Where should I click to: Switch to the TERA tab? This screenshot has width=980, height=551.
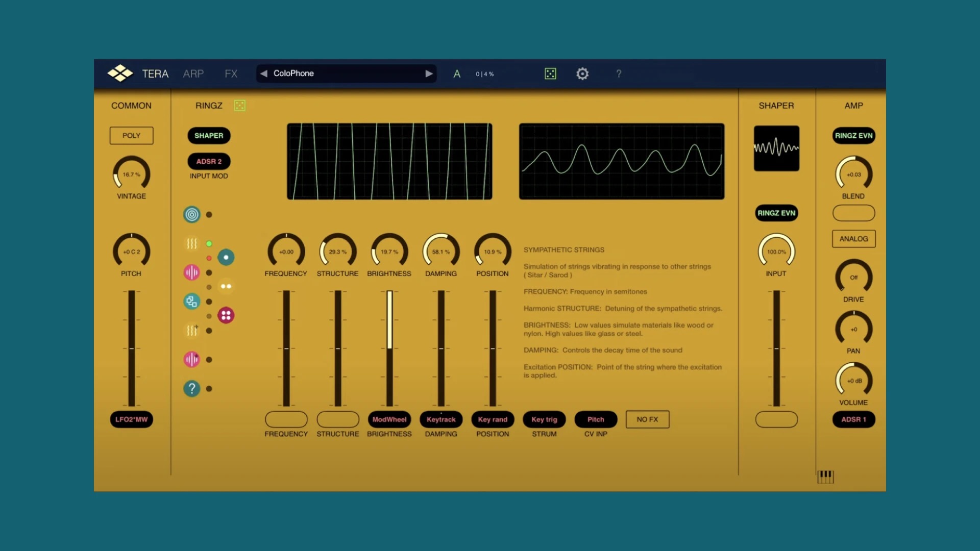tap(155, 74)
